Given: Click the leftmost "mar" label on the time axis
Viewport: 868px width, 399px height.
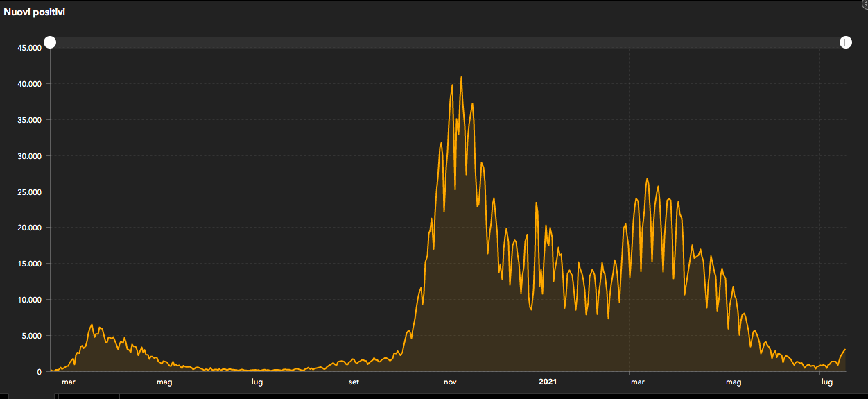Looking at the screenshot, I should pos(68,382).
